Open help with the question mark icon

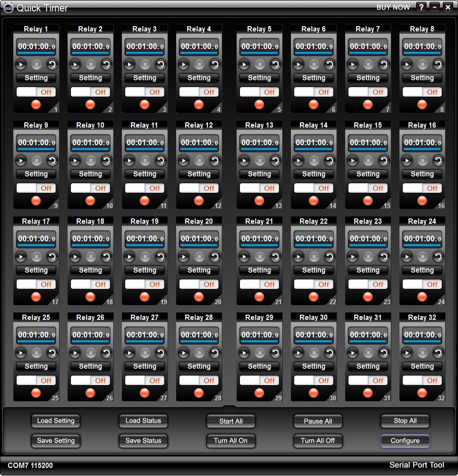pos(421,7)
